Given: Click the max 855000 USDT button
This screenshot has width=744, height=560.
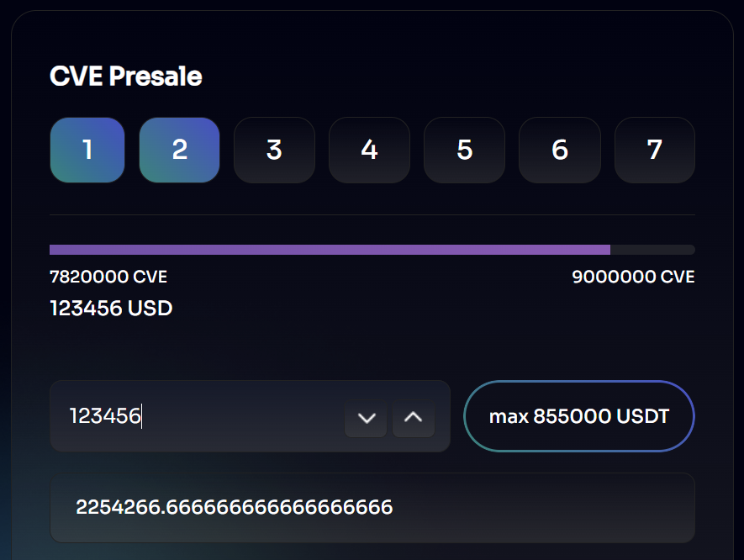Looking at the screenshot, I should coord(579,416).
